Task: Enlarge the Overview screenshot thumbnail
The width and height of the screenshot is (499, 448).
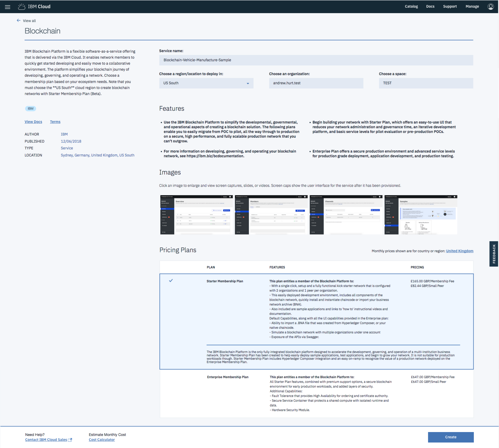Action: (196, 215)
